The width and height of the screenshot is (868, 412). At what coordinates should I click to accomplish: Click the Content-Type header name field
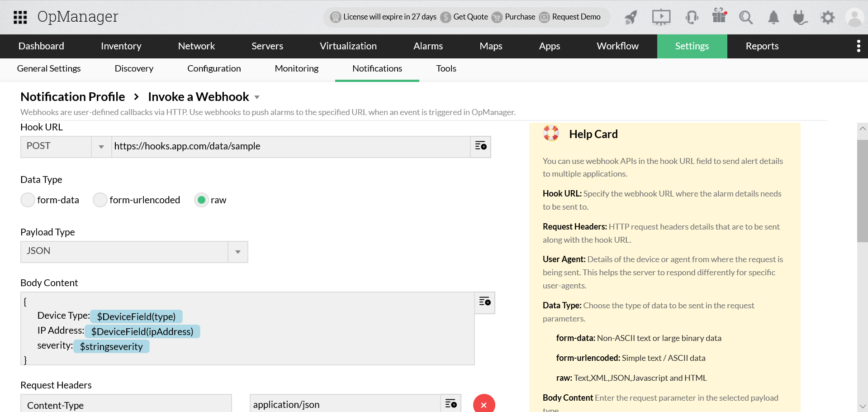(126, 404)
